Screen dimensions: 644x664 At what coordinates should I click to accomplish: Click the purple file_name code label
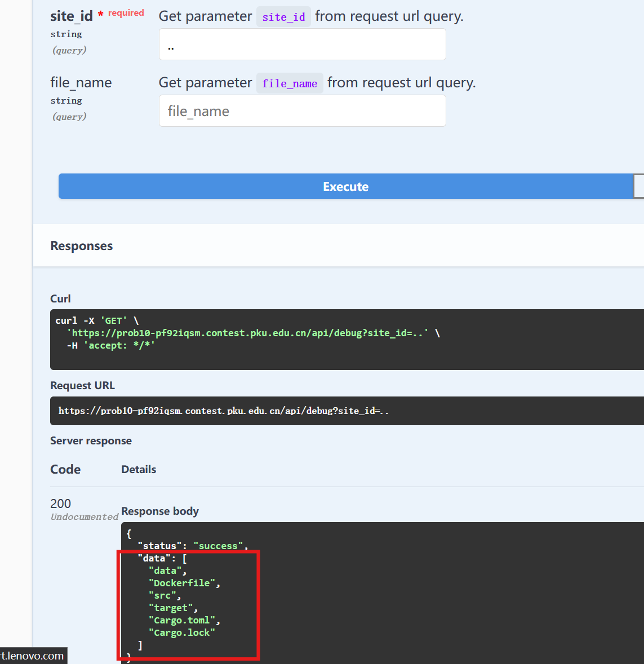(290, 83)
